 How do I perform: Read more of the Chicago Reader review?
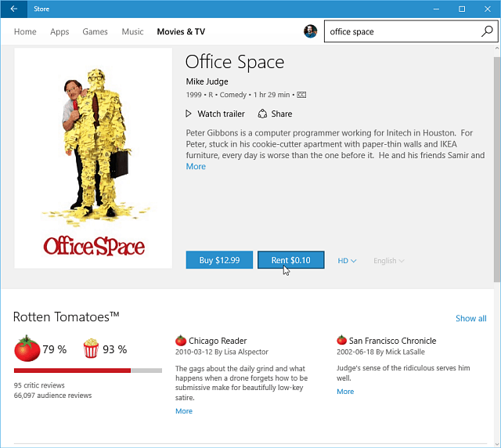184,411
